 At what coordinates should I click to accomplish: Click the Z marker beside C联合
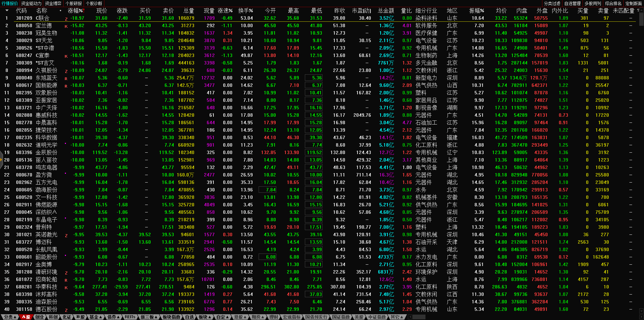coord(66,19)
